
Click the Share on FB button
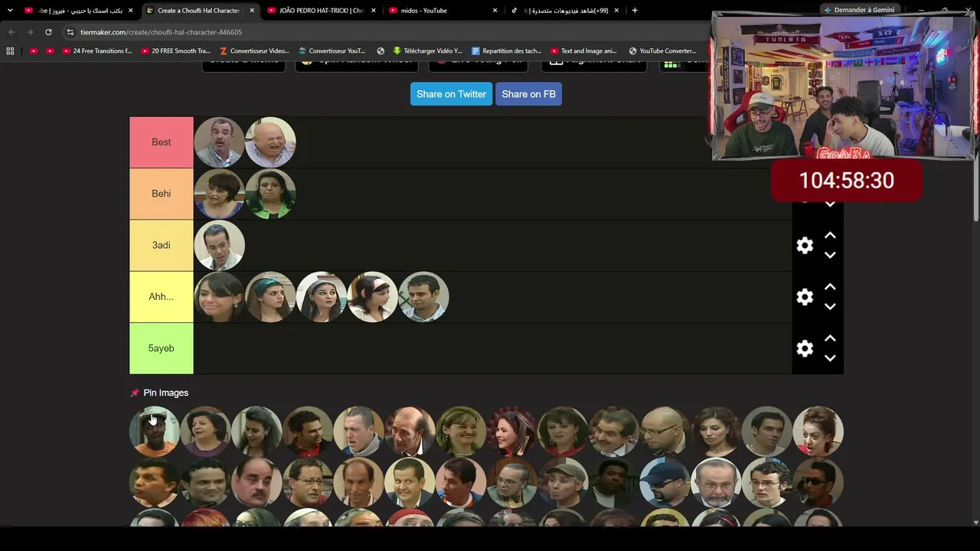pos(528,94)
